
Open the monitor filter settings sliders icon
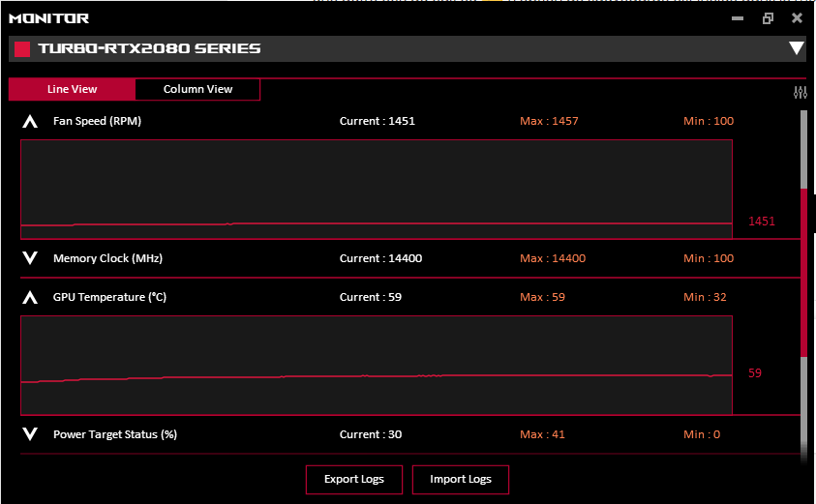(x=800, y=93)
